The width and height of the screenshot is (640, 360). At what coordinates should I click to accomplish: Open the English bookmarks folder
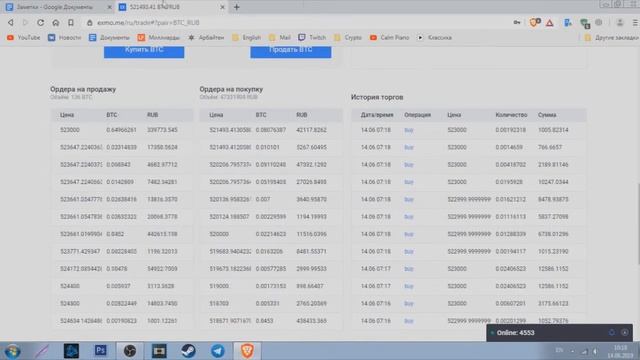[x=246, y=38]
